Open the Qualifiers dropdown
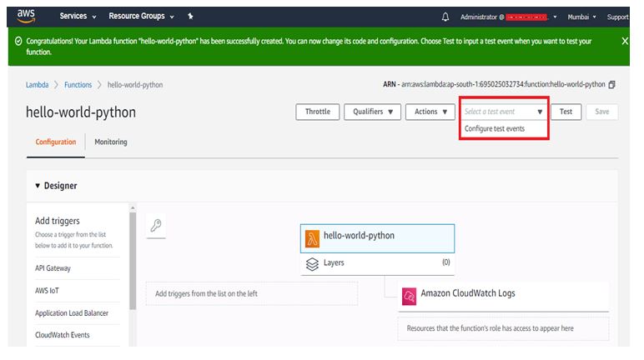 click(372, 112)
